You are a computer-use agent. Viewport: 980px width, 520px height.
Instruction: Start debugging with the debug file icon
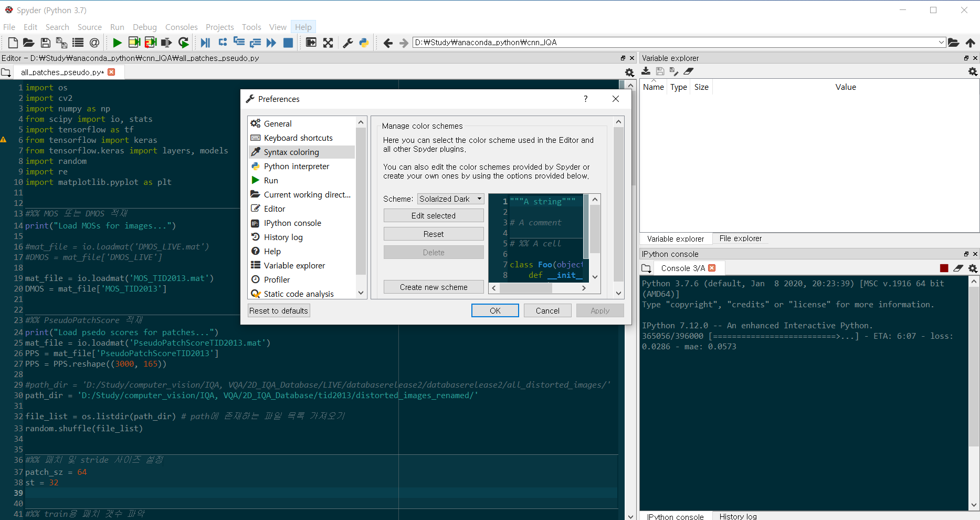coord(205,43)
